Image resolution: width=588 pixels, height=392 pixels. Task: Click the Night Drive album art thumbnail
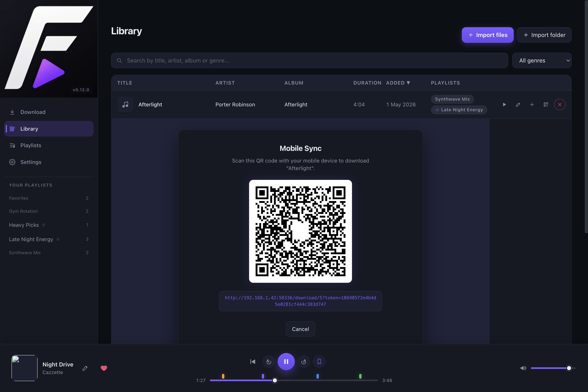(x=24, y=368)
